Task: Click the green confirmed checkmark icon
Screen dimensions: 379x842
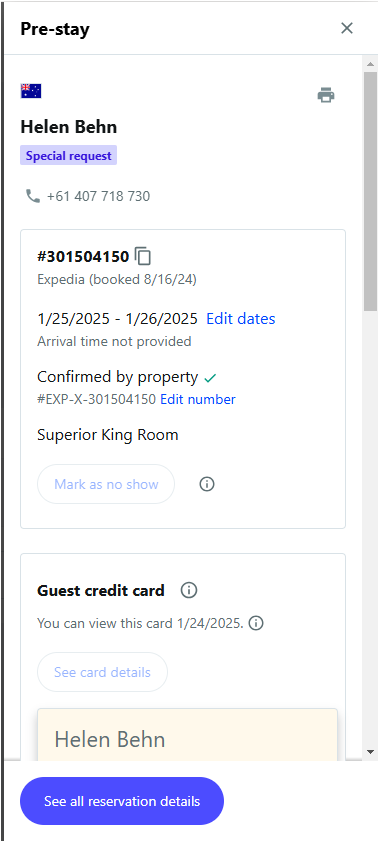Action: [x=210, y=378]
